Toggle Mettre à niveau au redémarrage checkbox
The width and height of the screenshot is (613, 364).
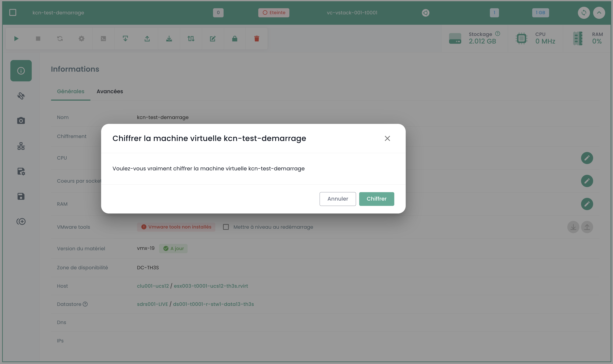226,227
